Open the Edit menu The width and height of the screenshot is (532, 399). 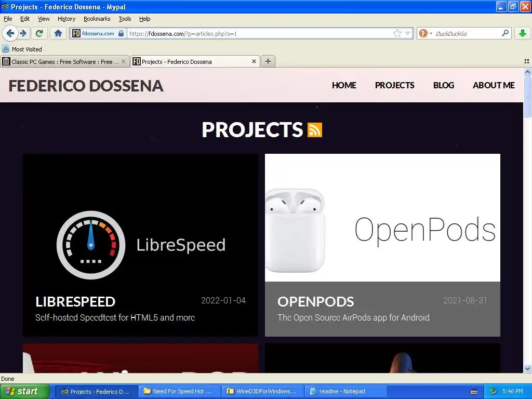pos(25,19)
